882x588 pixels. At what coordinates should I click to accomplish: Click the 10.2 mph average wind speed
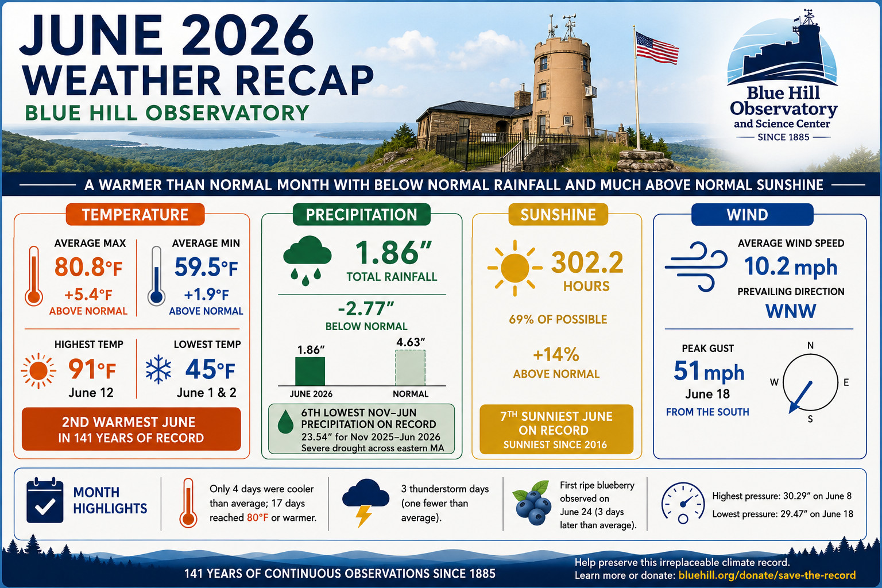[x=791, y=267]
